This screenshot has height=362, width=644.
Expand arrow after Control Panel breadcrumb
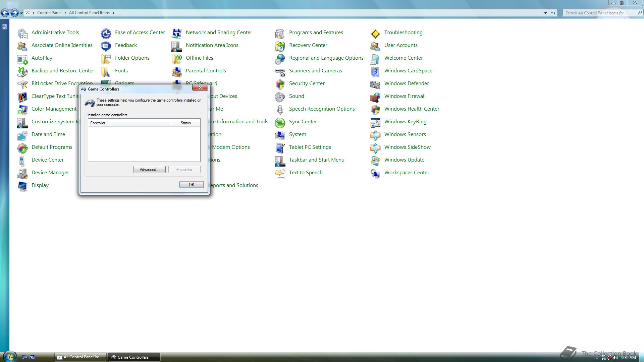coord(65,13)
